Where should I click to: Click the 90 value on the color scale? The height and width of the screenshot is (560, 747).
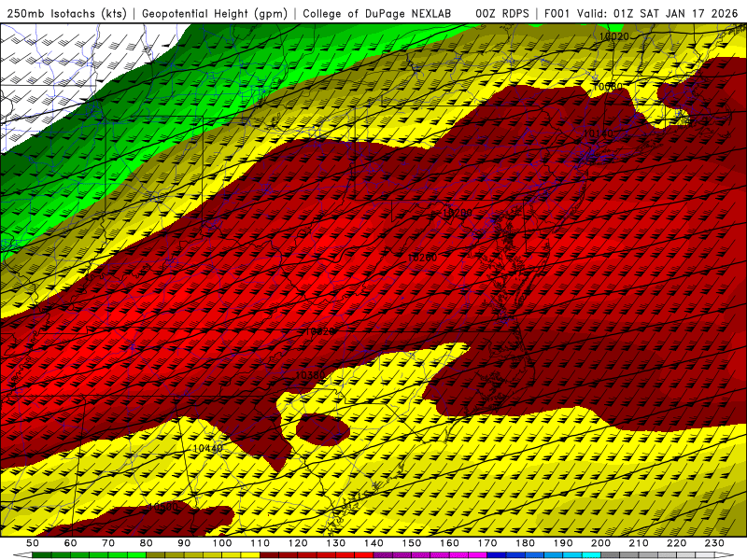click(184, 543)
